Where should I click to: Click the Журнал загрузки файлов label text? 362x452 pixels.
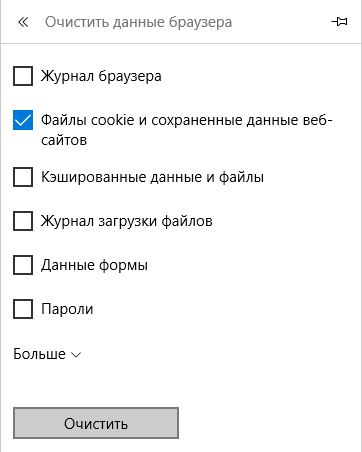click(x=127, y=221)
